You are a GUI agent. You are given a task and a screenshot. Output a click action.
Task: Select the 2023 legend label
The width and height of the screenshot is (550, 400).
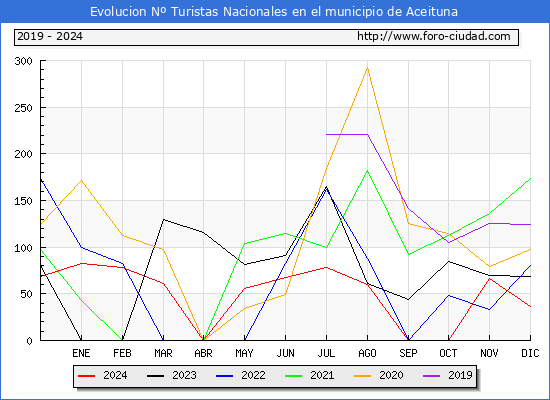tap(184, 375)
